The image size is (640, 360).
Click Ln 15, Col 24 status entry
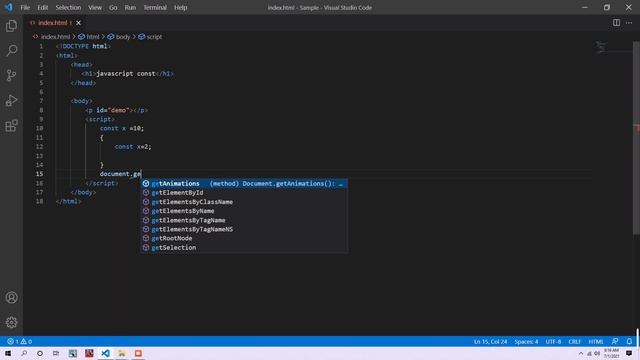point(490,341)
